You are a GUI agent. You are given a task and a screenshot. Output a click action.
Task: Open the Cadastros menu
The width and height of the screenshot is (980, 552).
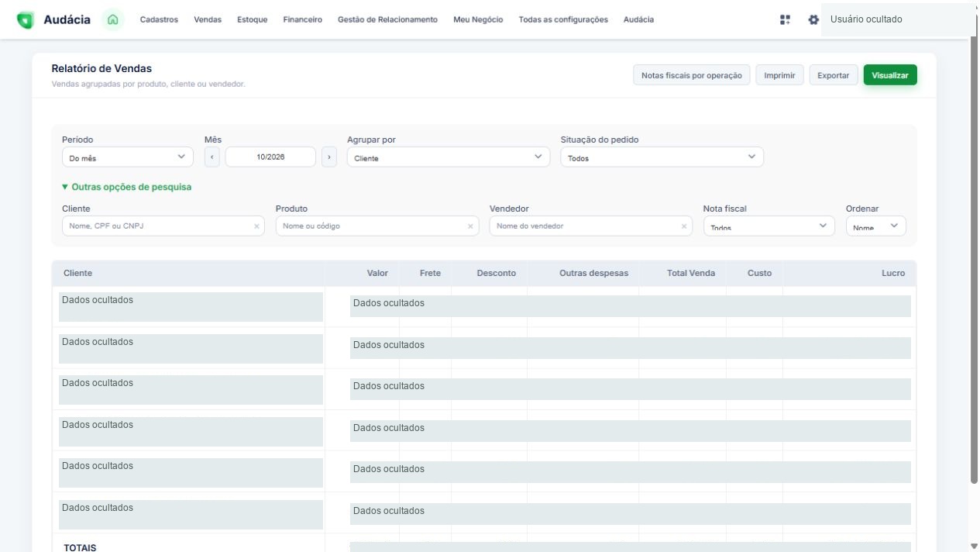159,19
